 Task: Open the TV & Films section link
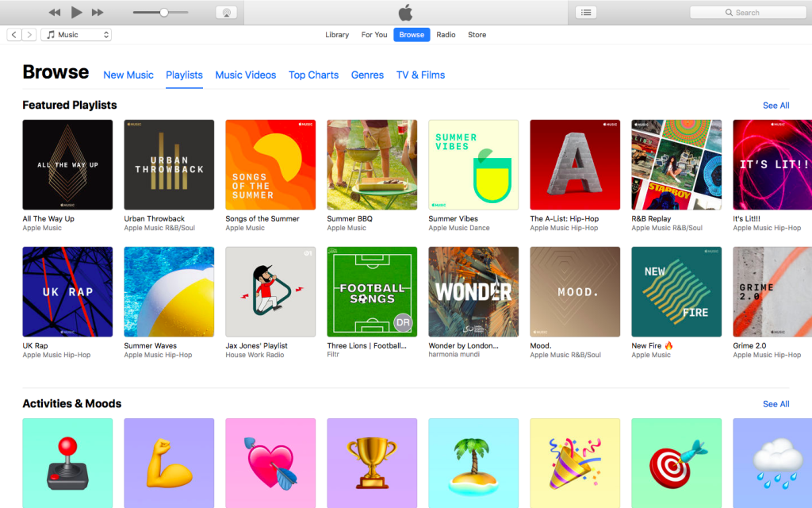point(420,75)
